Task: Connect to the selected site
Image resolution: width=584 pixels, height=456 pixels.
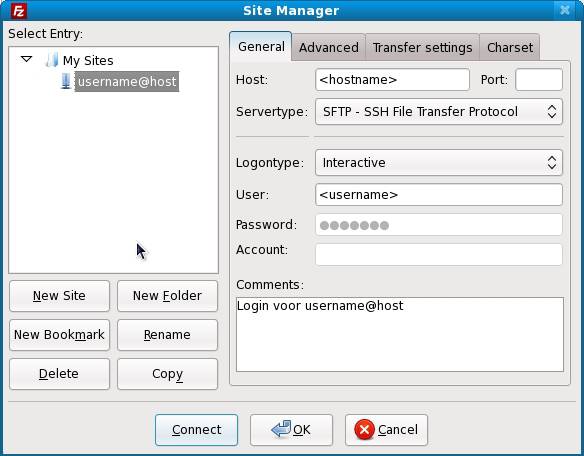Action: click(x=196, y=430)
